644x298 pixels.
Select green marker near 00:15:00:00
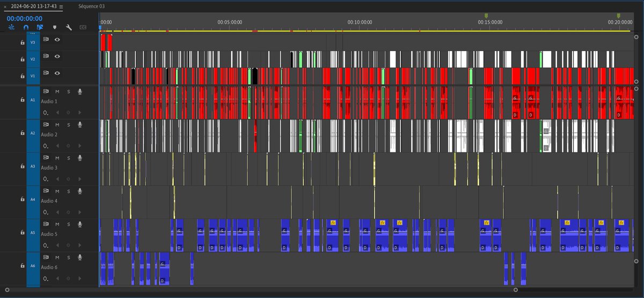(x=486, y=16)
